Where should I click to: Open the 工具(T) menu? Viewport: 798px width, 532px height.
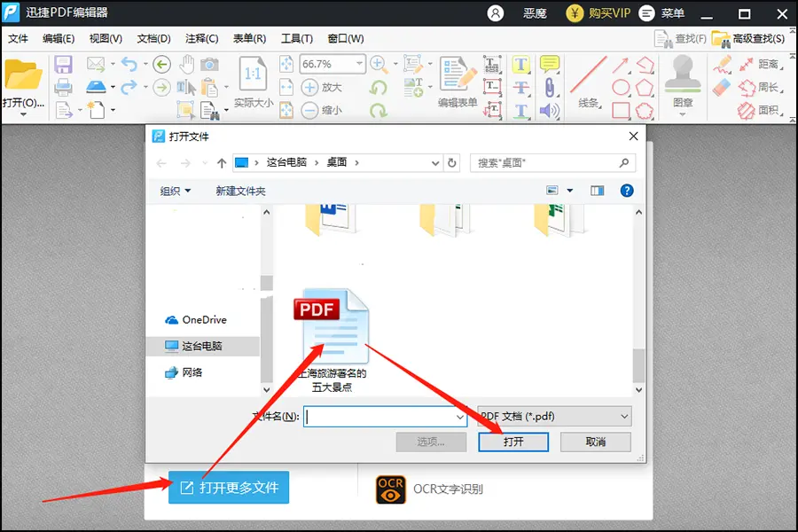297,39
